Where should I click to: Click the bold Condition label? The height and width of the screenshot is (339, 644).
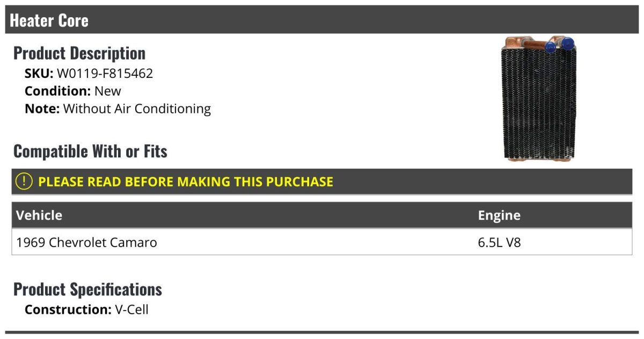(57, 91)
